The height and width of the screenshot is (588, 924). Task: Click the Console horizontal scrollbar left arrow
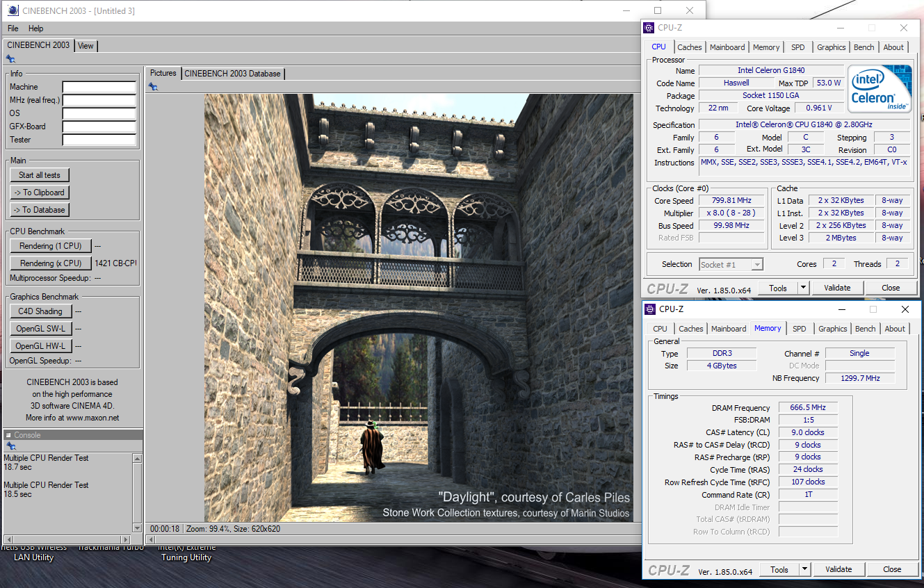[8, 539]
